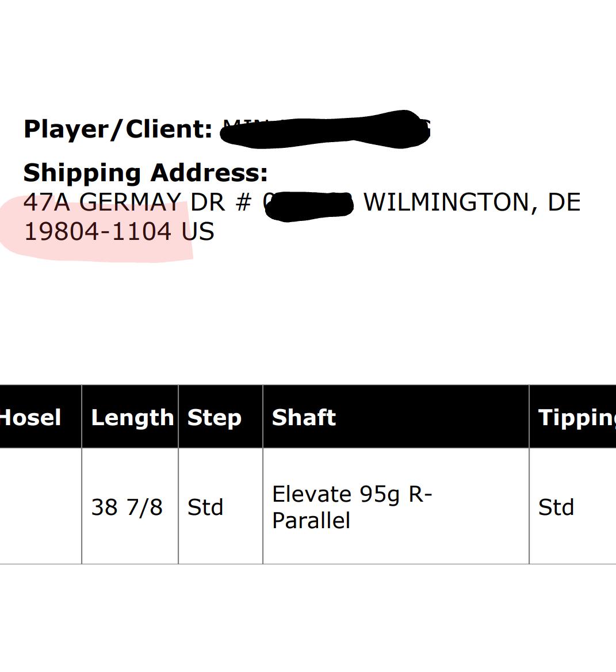Image resolution: width=616 pixels, height=672 pixels.
Task: Click the 47A street number
Action: pyautogui.click(x=46, y=203)
